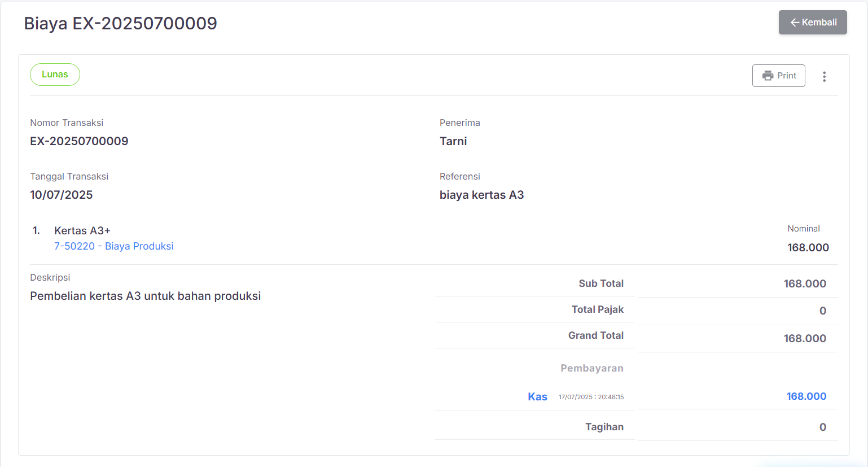Click the printer icon

coord(768,76)
